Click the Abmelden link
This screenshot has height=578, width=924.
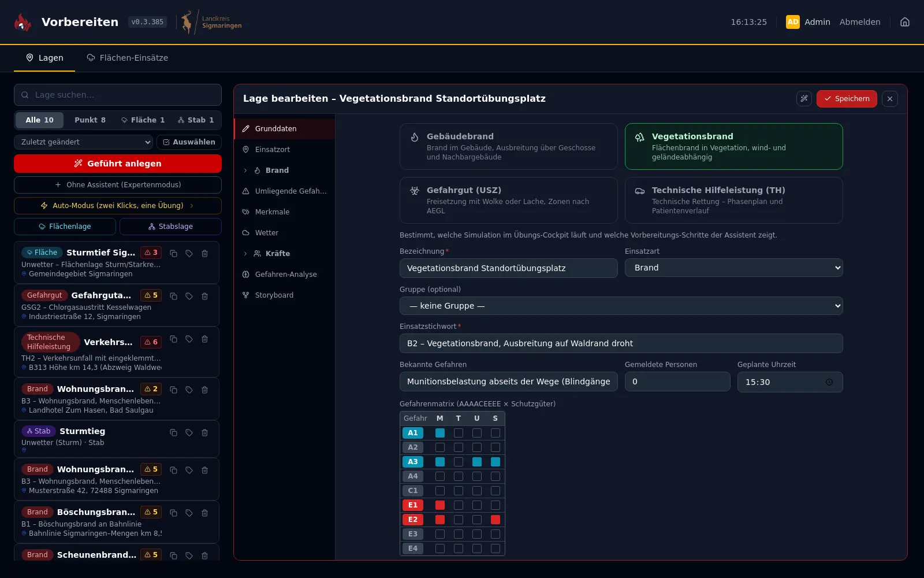click(860, 22)
